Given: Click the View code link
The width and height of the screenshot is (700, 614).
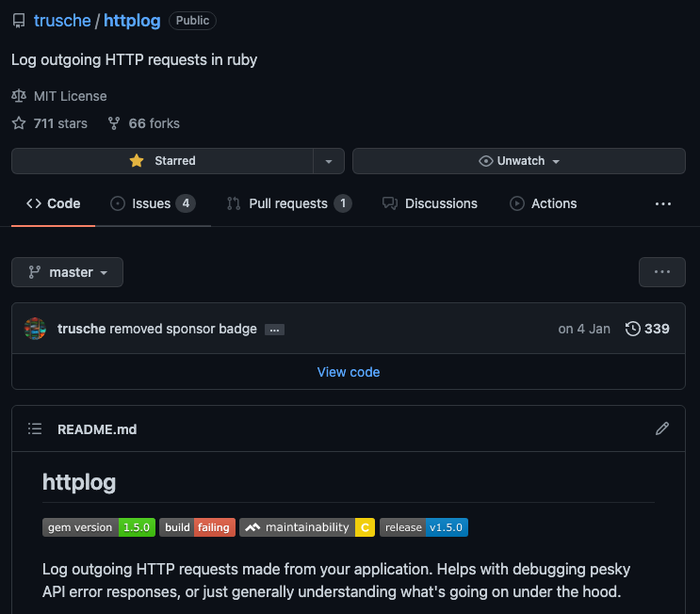Looking at the screenshot, I should [349, 372].
